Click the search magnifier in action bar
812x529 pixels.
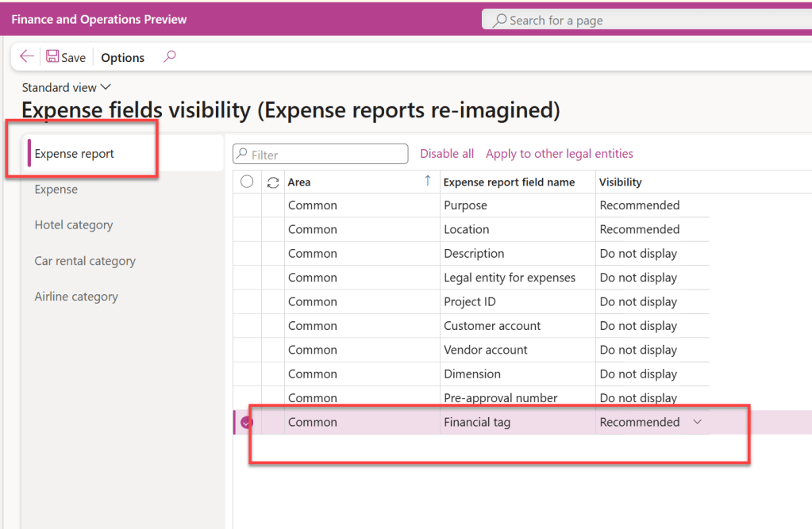[169, 56]
